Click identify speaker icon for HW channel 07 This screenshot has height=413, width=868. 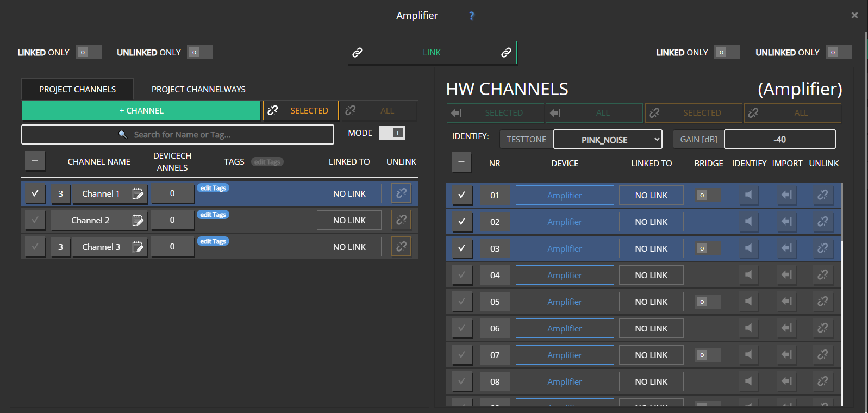click(x=748, y=355)
